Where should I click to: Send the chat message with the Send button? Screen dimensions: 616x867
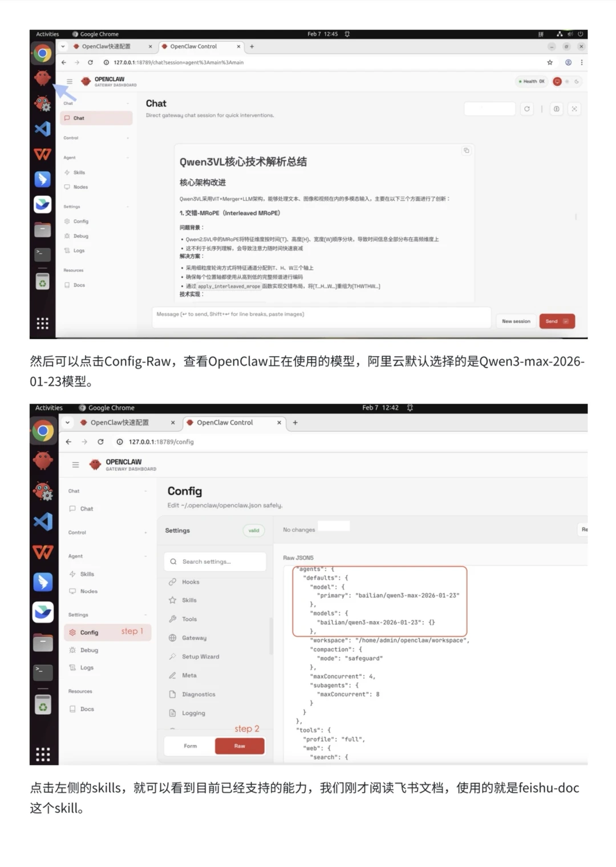pyautogui.click(x=557, y=321)
